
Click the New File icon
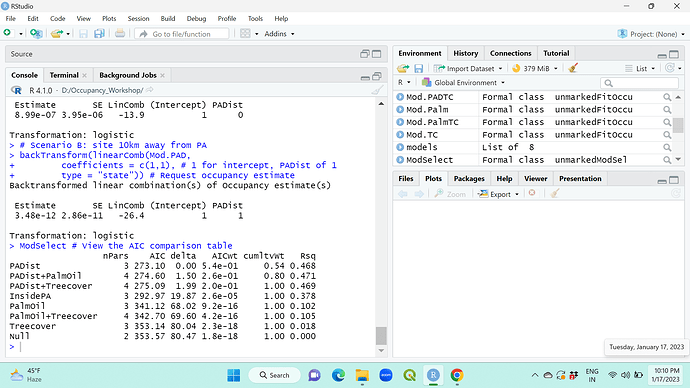[7, 33]
